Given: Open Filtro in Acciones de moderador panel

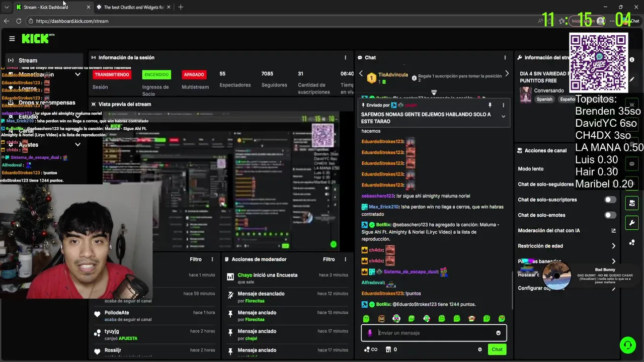Looking at the screenshot, I should 329,259.
